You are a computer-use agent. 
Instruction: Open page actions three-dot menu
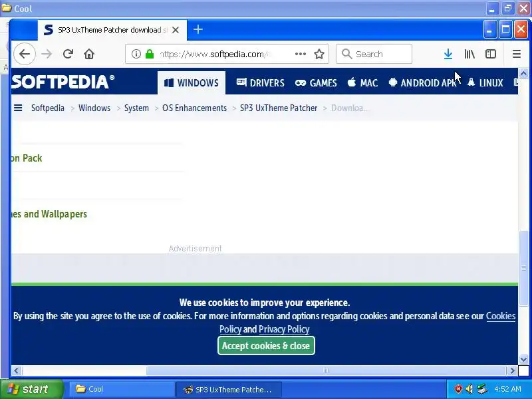point(301,54)
